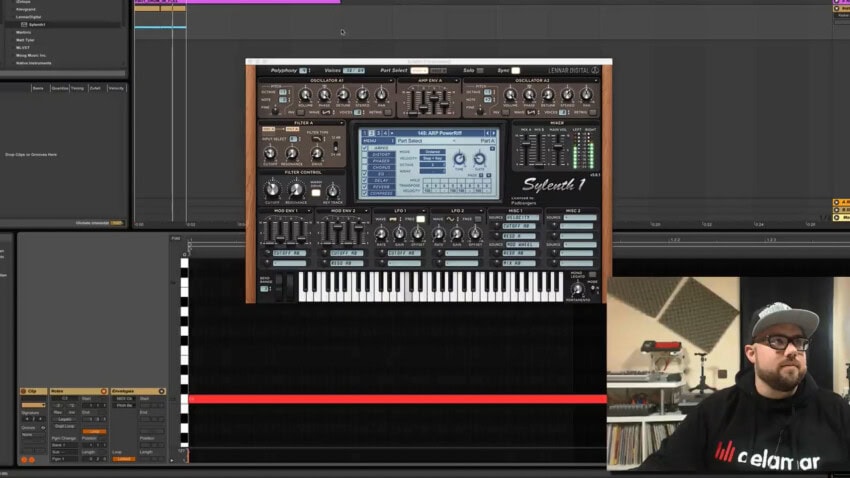Viewport: 850px width, 478px height.
Task: Click LFO 1 Offset knob
Action: [417, 234]
